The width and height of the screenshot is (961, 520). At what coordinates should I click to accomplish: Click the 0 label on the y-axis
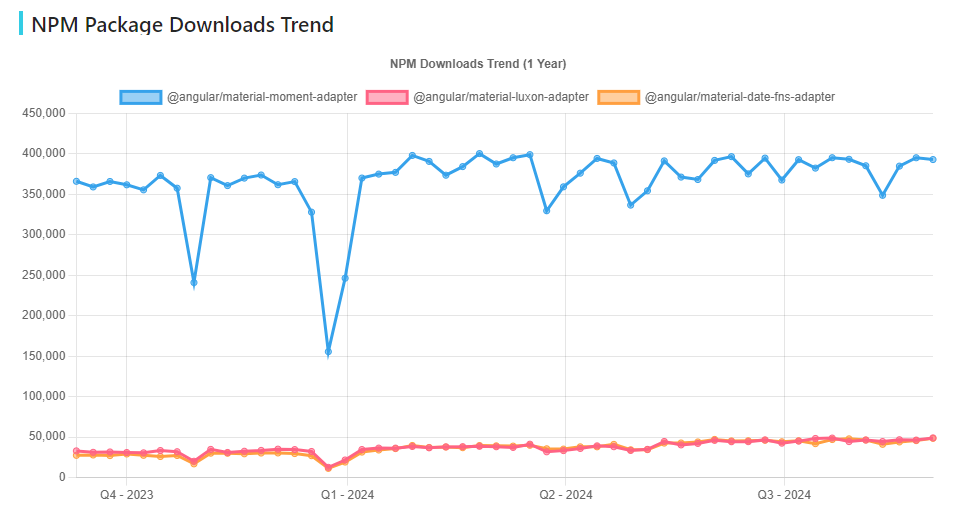tap(62, 477)
